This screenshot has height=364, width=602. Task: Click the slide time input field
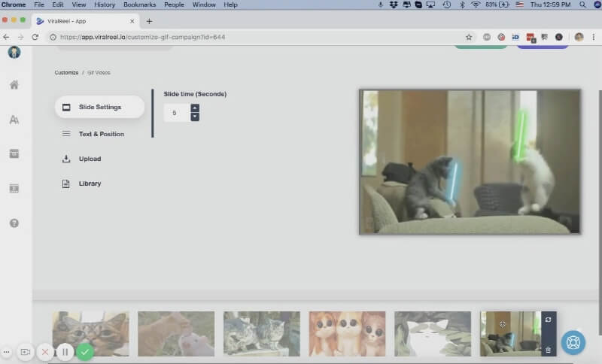point(177,113)
